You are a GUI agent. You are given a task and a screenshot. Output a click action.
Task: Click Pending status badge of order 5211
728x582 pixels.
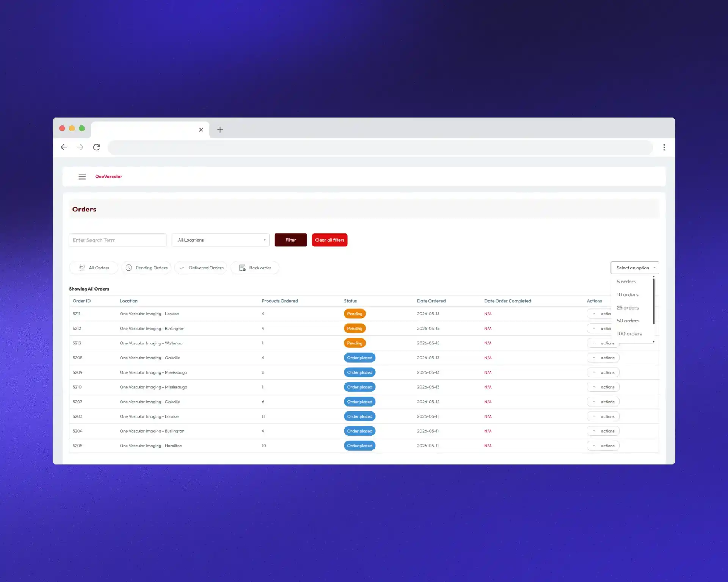click(355, 314)
